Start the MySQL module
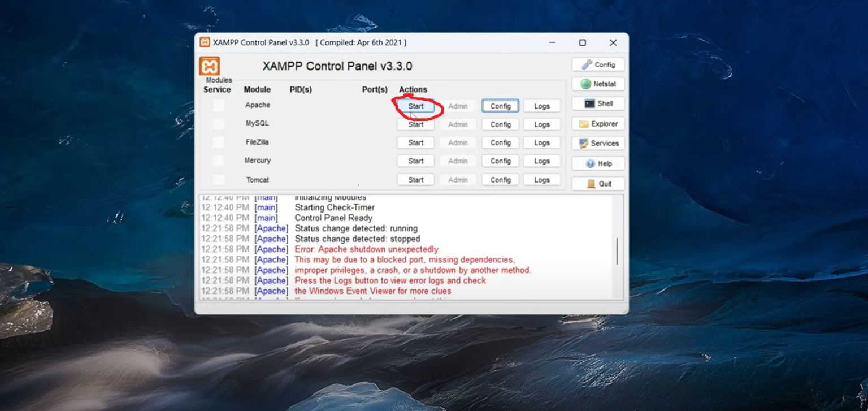The width and height of the screenshot is (868, 411). (415, 124)
